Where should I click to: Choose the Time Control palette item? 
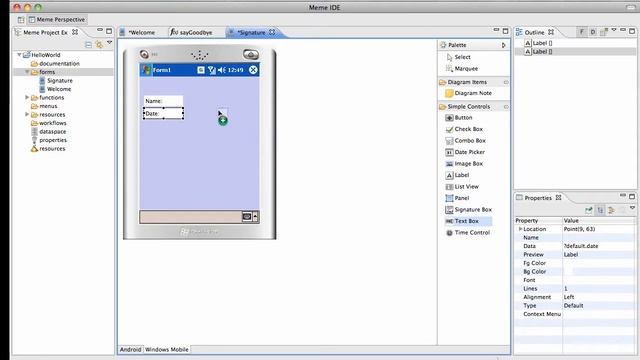click(x=468, y=233)
